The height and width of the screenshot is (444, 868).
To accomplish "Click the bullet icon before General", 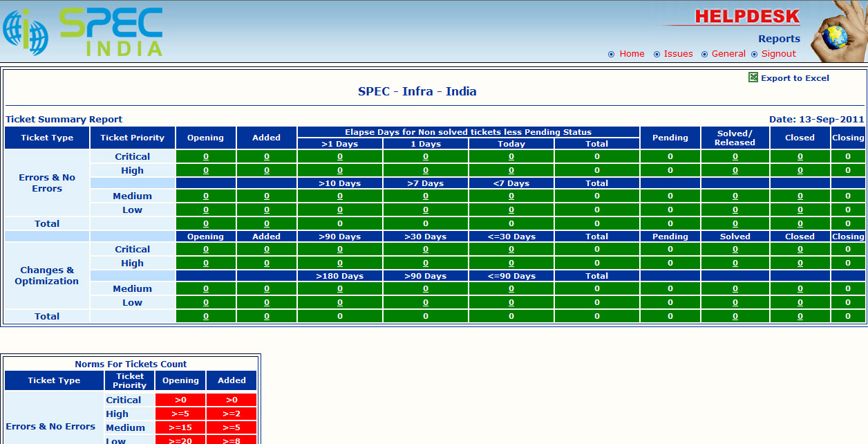I will [x=704, y=54].
